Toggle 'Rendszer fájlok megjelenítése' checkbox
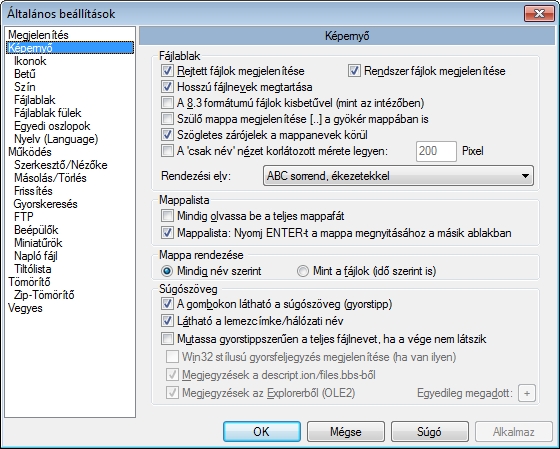 (x=354, y=71)
